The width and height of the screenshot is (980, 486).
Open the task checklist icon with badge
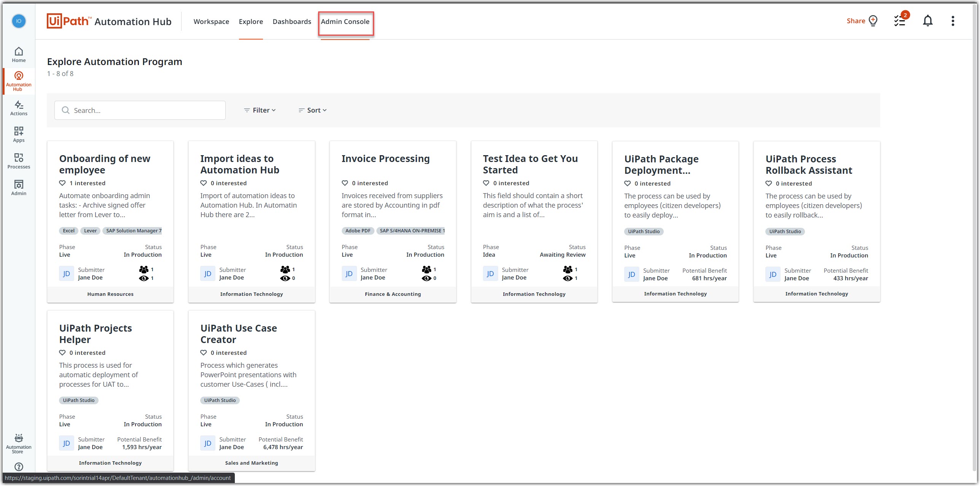900,21
